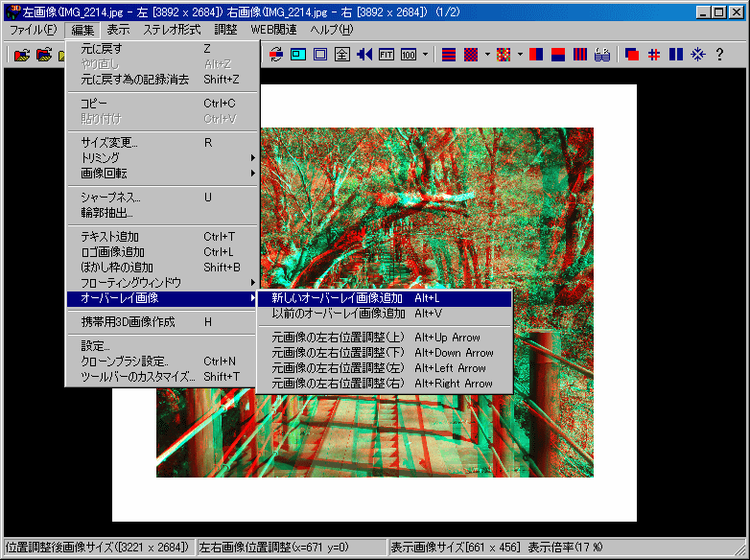
Task: Choose サイズ変更... menu entry
Action: (163, 143)
